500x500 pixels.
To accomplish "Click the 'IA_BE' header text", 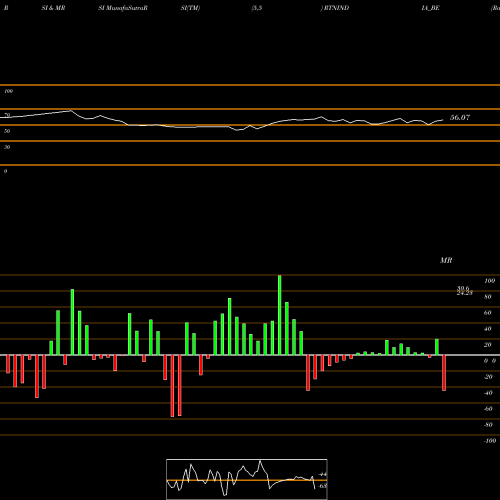I will click(x=430, y=8).
